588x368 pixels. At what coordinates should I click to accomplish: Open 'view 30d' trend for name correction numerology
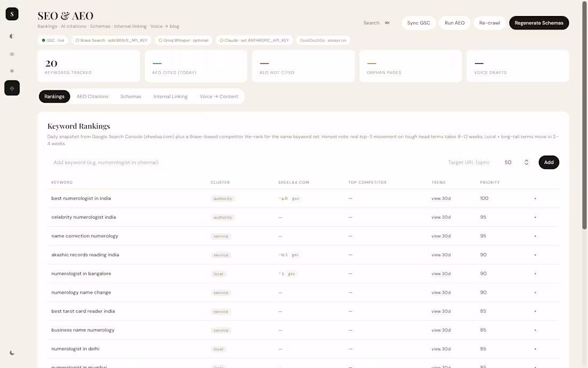[441, 236]
